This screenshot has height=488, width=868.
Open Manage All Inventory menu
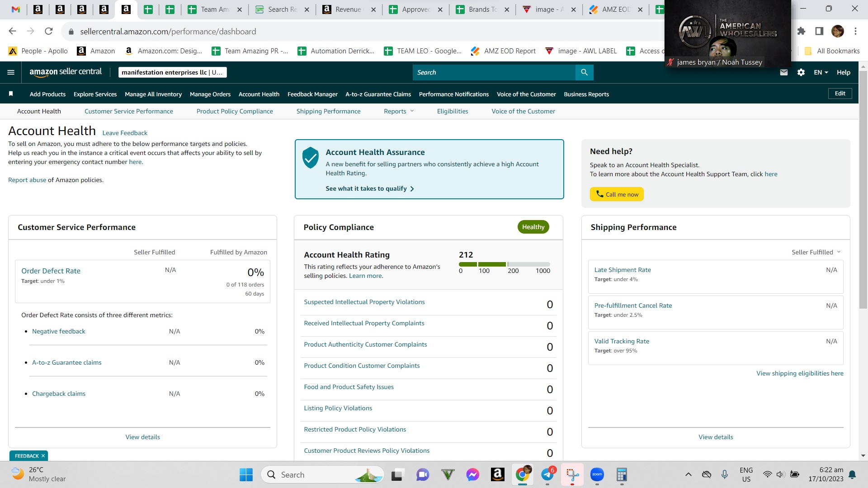pyautogui.click(x=153, y=94)
